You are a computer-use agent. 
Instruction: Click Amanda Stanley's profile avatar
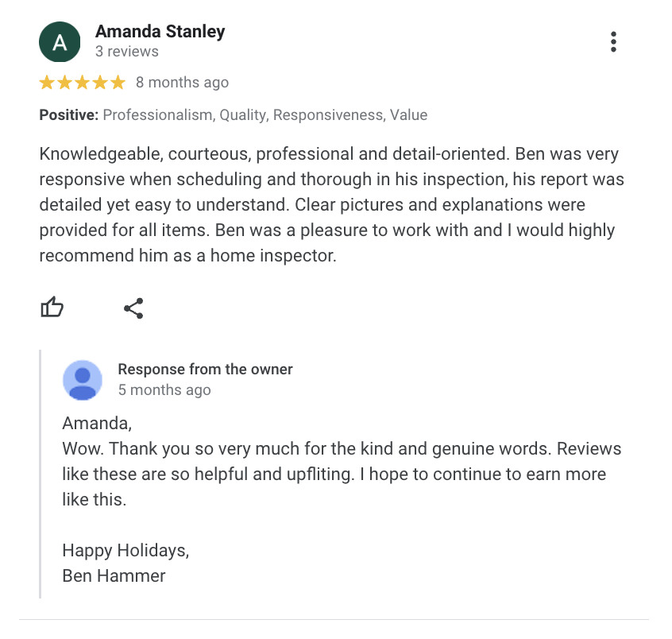(59, 41)
